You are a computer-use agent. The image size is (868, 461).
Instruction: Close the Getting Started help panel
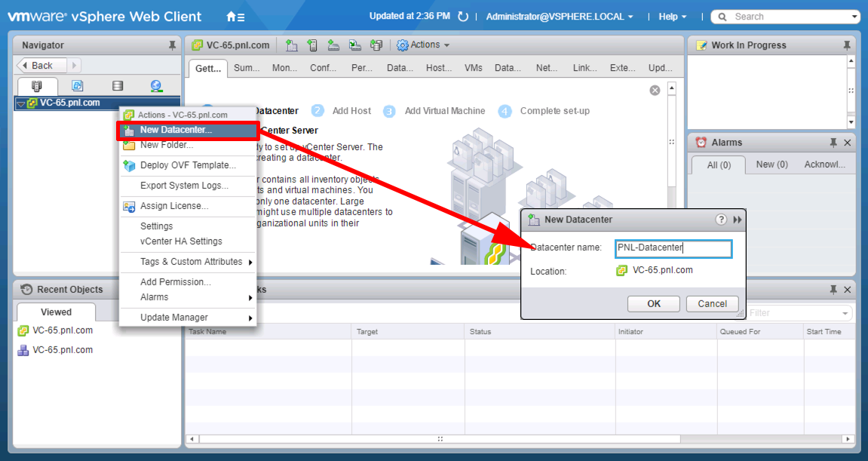tap(655, 91)
